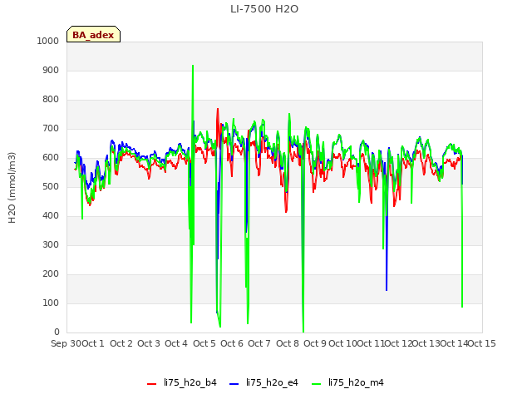This screenshot has width=532, height=399.
Task: Click the 1000 y-axis tick label
Action: tap(48, 41)
